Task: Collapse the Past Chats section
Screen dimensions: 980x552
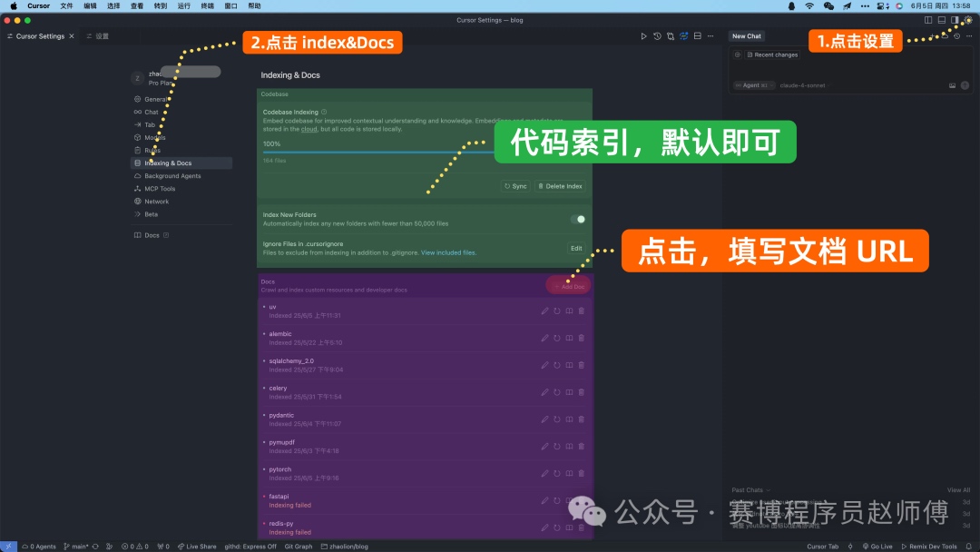Action: click(750, 490)
